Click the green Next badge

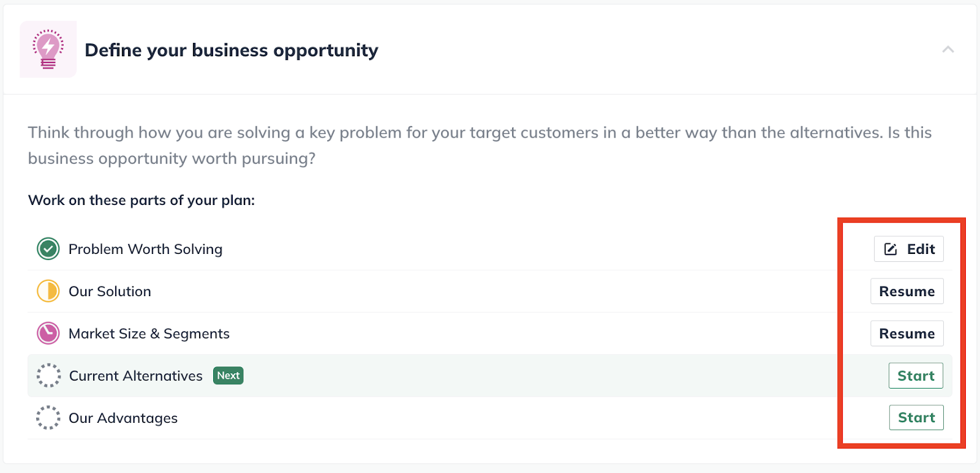(228, 376)
